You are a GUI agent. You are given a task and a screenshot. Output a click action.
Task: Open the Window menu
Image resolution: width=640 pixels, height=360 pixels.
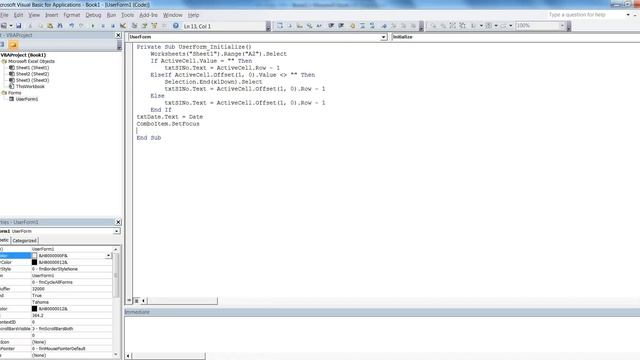(173, 15)
